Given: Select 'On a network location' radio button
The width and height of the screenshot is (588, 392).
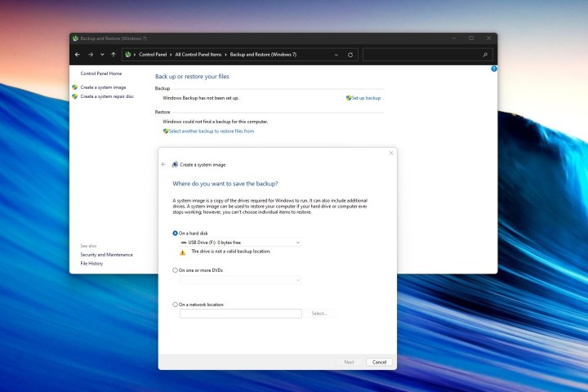Looking at the screenshot, I should [175, 305].
